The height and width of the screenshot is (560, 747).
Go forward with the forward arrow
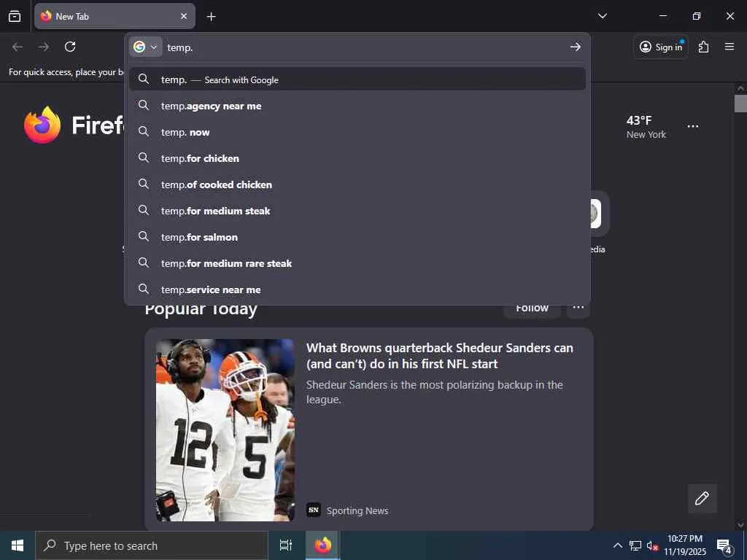tap(44, 47)
